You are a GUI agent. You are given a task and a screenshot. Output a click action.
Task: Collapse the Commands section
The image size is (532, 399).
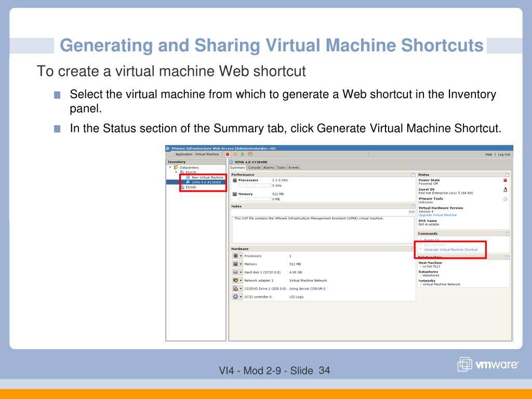click(x=507, y=233)
